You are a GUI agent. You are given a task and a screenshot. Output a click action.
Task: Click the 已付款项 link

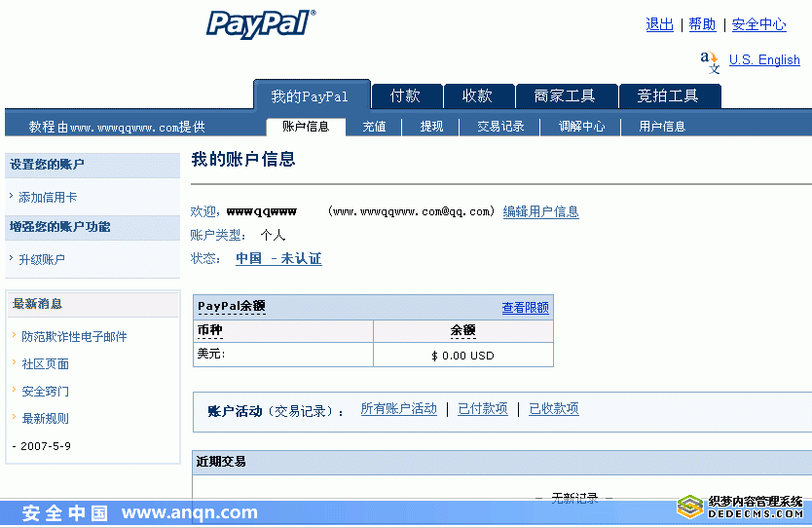point(483,409)
